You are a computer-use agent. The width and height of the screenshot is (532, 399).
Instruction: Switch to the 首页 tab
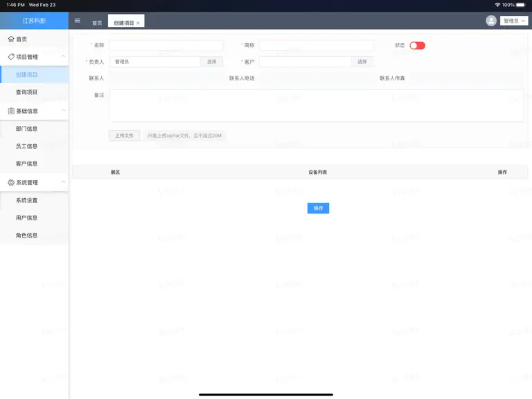pyautogui.click(x=97, y=23)
